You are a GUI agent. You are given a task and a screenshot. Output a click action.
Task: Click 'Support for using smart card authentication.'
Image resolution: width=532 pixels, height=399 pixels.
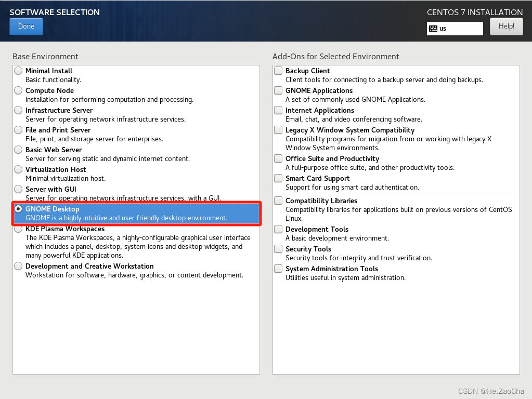(x=352, y=187)
